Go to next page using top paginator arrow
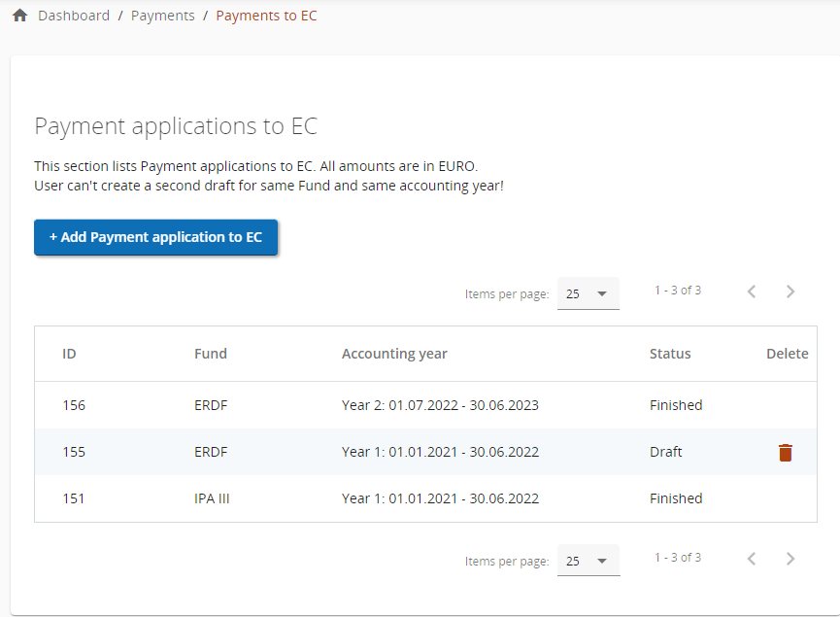This screenshot has width=840, height=617. click(790, 291)
